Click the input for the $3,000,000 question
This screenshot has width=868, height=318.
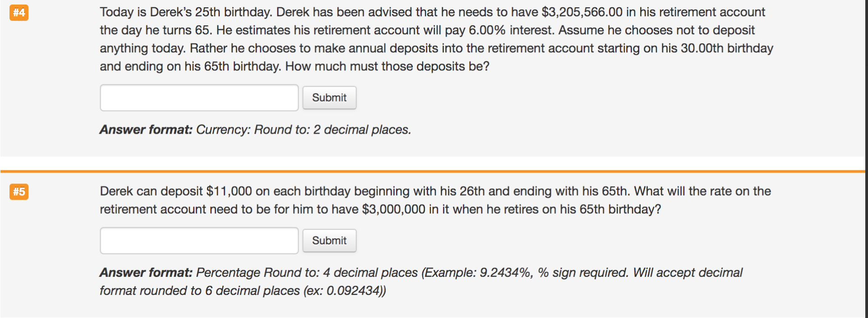pyautogui.click(x=199, y=240)
